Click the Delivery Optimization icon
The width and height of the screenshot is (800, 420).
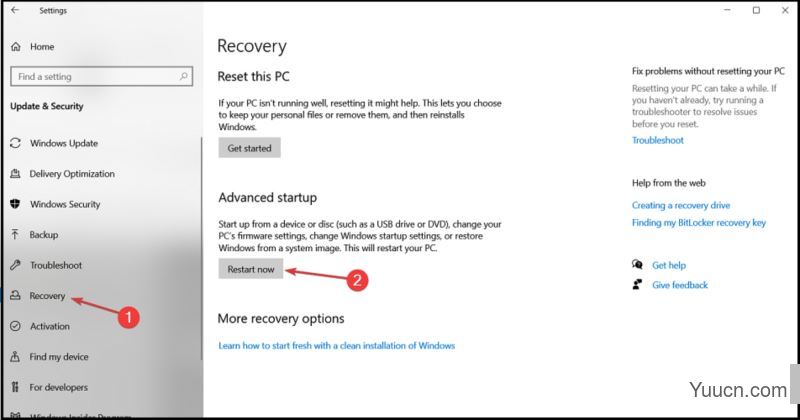click(x=15, y=174)
